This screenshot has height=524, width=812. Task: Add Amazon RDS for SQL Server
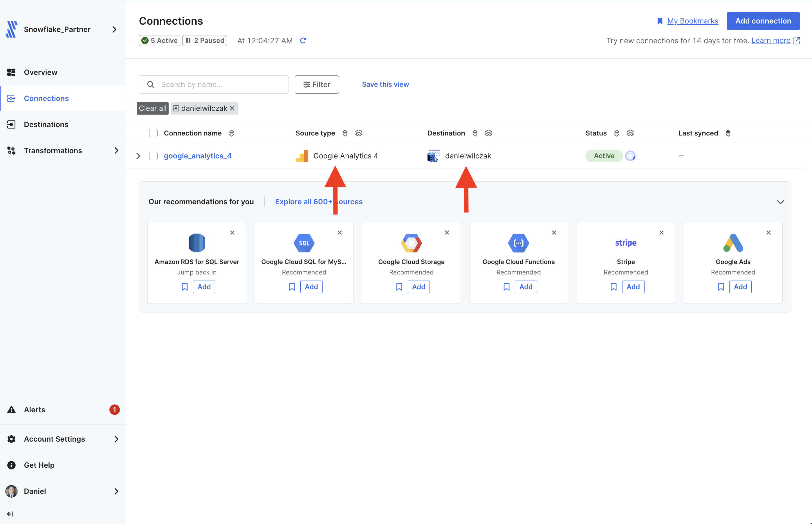(204, 287)
